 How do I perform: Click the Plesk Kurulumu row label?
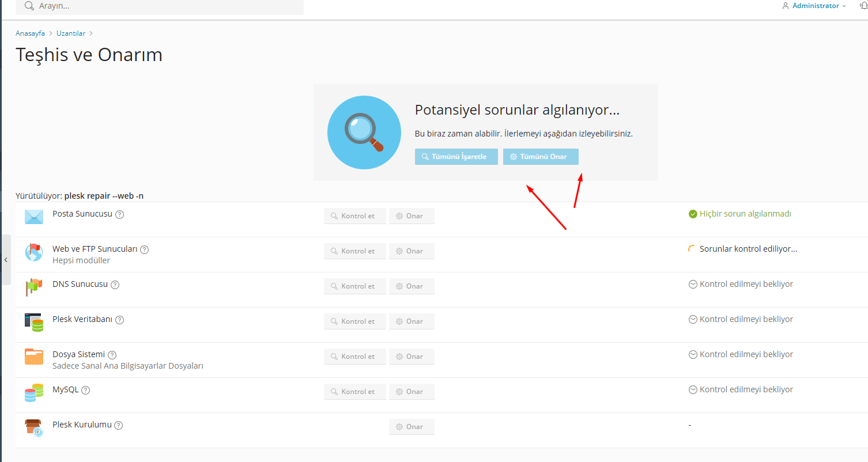point(82,425)
